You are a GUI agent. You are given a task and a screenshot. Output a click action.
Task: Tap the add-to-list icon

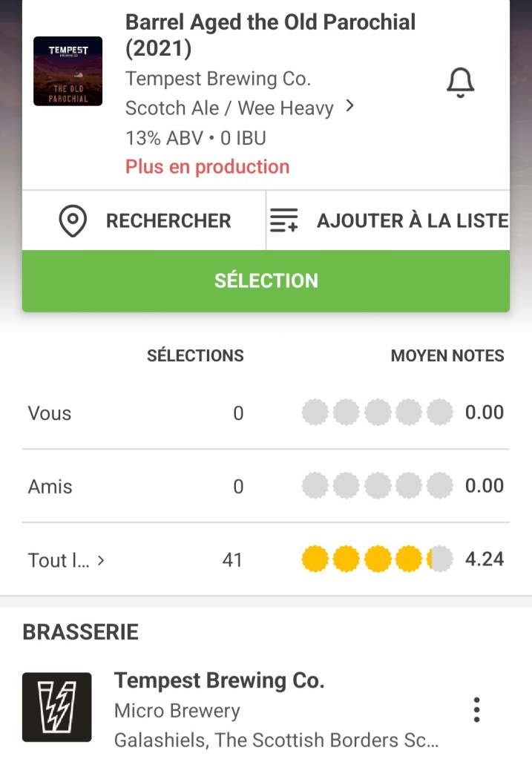click(x=283, y=221)
